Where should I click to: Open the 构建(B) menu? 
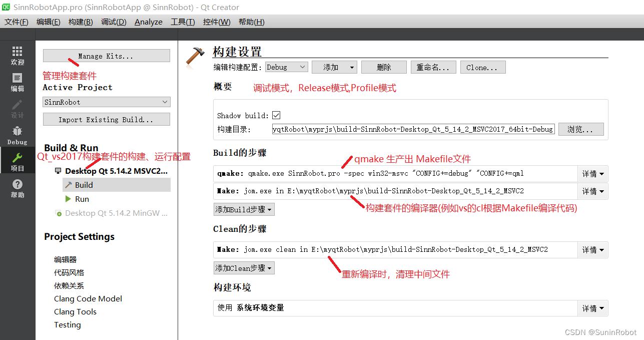pos(81,22)
